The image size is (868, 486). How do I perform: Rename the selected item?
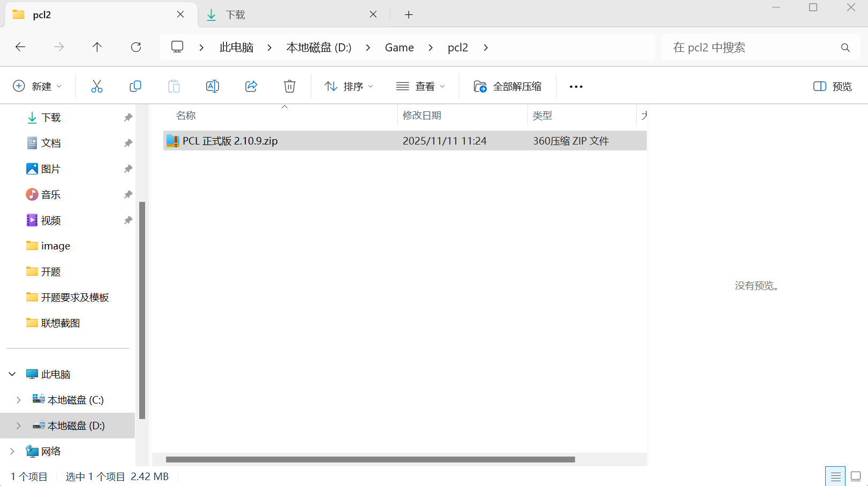click(212, 86)
